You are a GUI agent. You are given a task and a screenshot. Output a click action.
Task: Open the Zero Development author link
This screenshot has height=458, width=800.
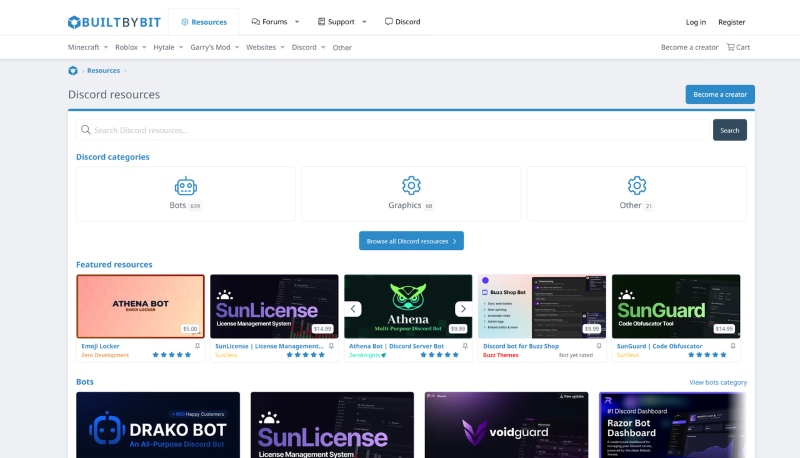click(105, 355)
